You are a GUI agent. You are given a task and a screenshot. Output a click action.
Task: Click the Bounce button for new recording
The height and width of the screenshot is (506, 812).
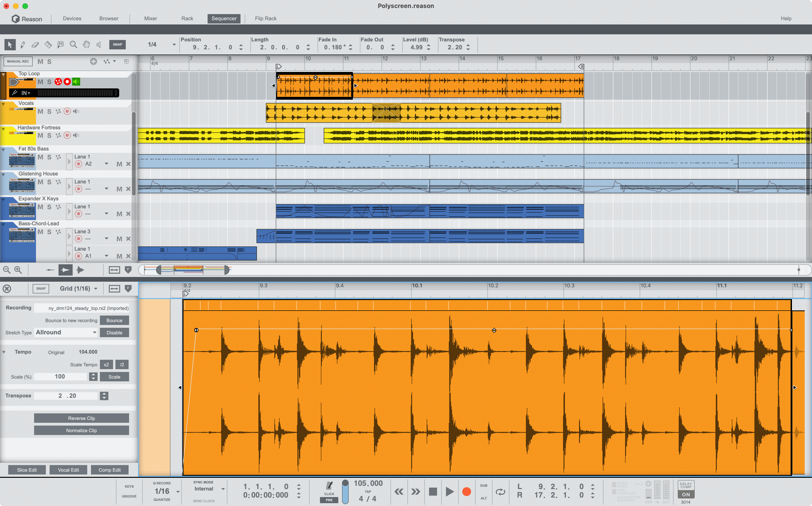[x=114, y=320]
